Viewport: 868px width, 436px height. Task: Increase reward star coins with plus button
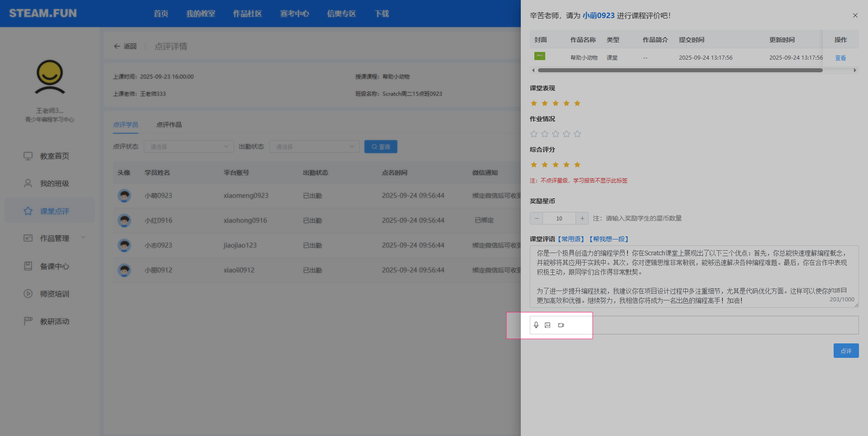[582, 218]
